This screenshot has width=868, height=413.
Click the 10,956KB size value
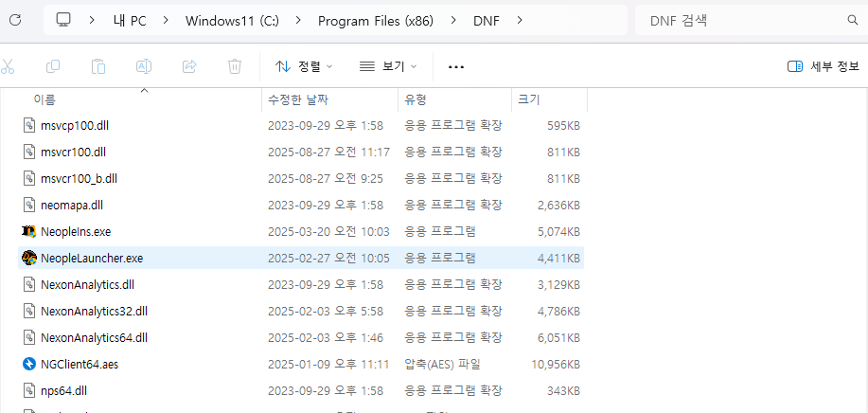pyautogui.click(x=556, y=365)
